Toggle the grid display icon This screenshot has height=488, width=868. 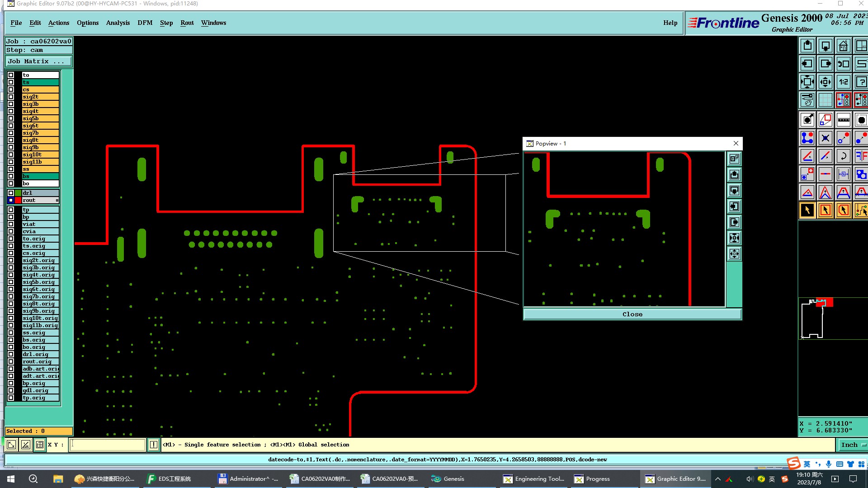[x=826, y=100]
